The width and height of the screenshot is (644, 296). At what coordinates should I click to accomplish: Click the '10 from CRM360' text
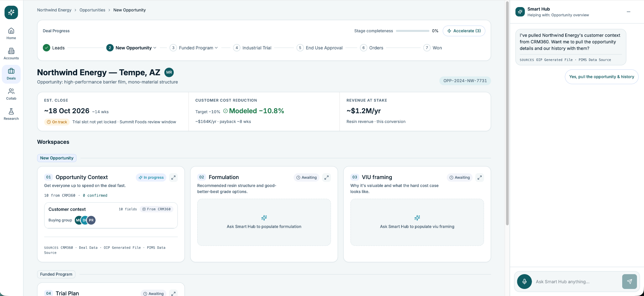(x=60, y=195)
